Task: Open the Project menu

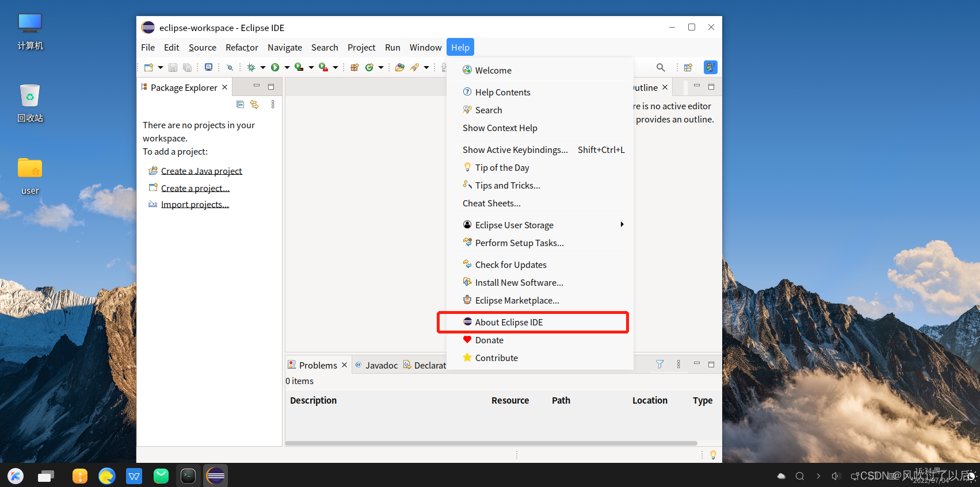Action: pos(361,47)
